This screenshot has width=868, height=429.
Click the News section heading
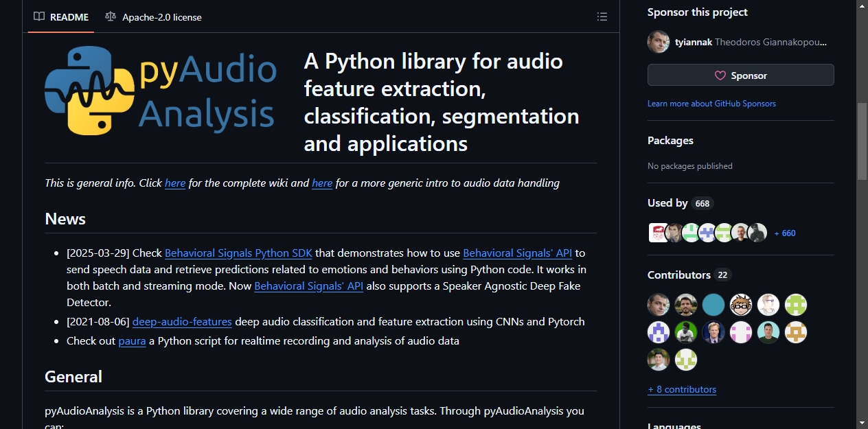pos(65,219)
